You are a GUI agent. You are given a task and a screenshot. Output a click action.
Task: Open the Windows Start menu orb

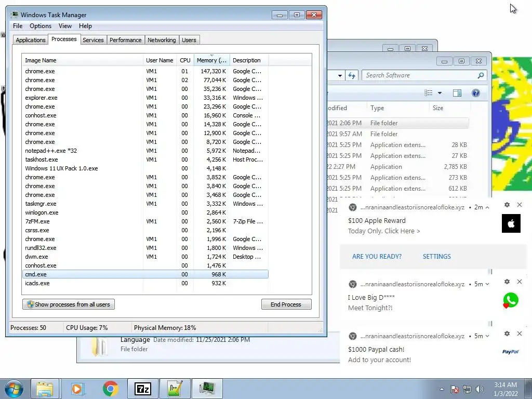(14, 389)
